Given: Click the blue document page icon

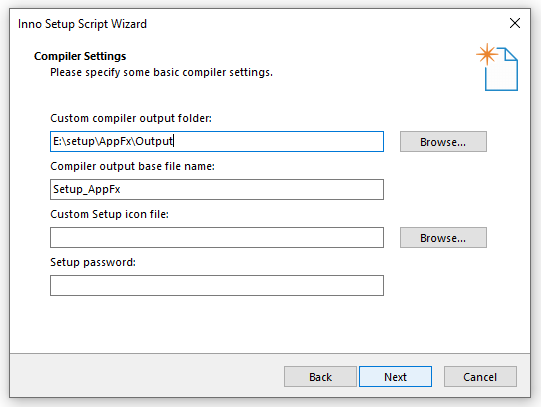Looking at the screenshot, I should 501,69.
